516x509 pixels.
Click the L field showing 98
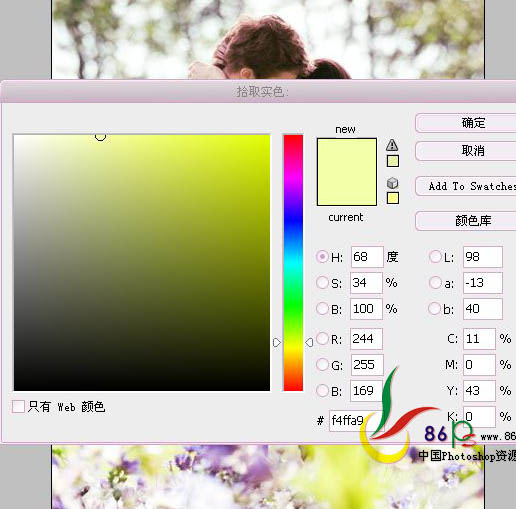click(x=483, y=257)
